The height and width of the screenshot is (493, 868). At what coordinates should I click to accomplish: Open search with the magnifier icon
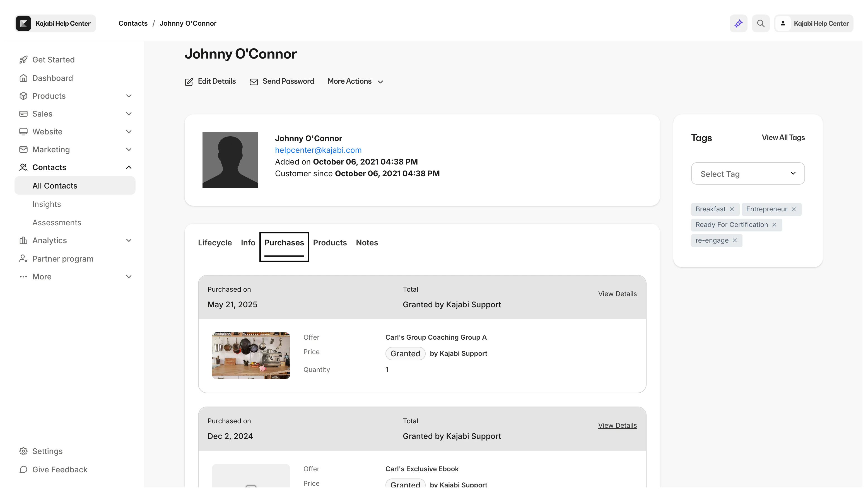pyautogui.click(x=761, y=23)
